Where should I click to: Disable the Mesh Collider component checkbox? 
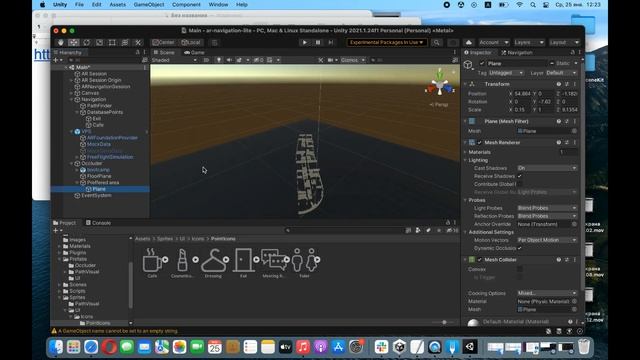point(480,260)
